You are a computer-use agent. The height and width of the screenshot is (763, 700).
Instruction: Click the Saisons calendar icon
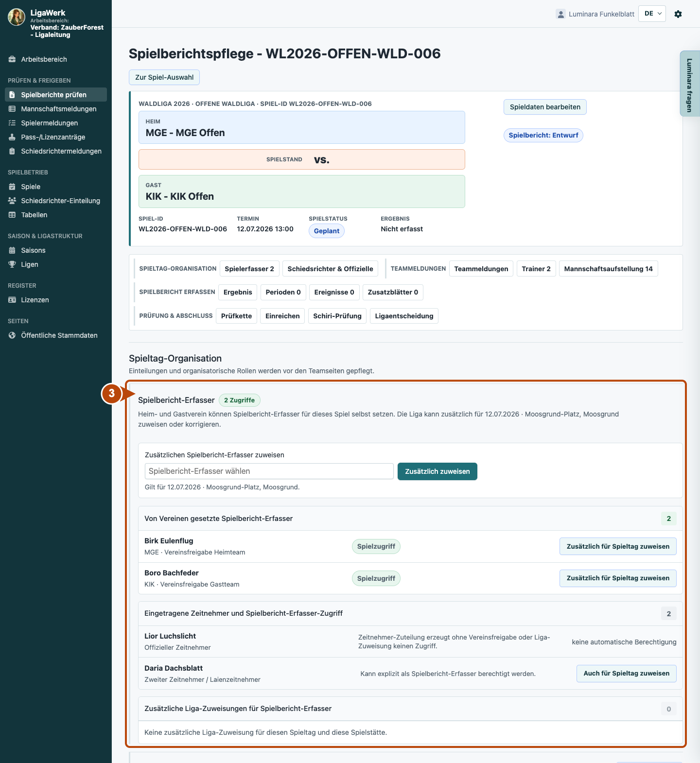coord(12,250)
